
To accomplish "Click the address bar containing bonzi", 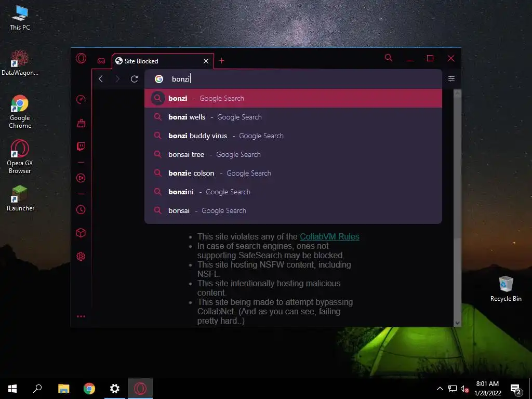I will (293, 79).
